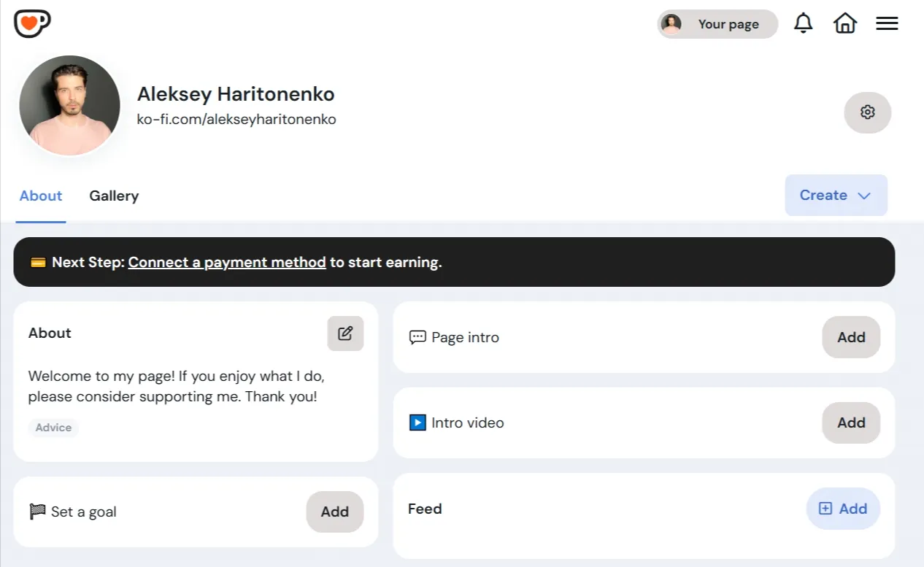Expand the Create dropdown
Screen dimensions: 924x567
coord(836,195)
